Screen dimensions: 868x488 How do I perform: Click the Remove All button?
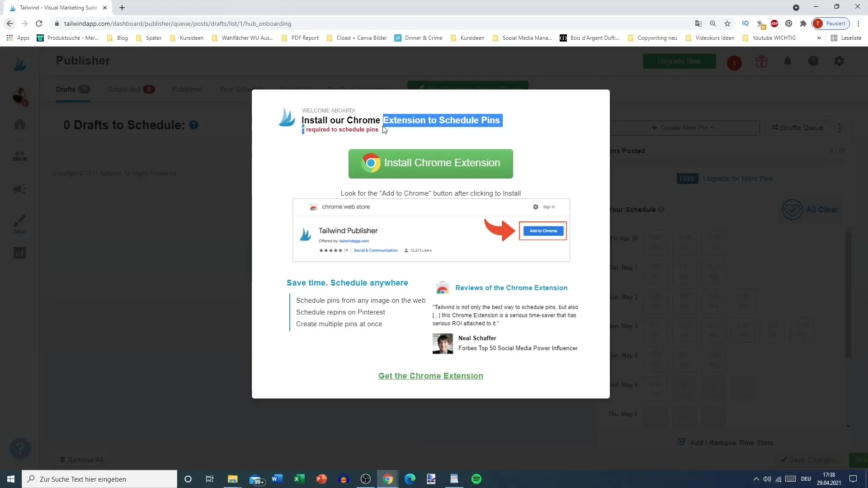[x=82, y=460]
